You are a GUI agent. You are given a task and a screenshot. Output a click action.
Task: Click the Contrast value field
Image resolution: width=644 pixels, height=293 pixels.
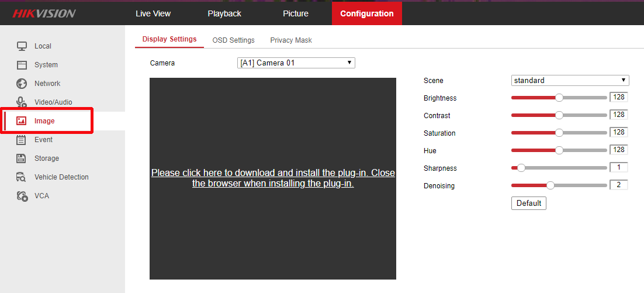tap(618, 115)
